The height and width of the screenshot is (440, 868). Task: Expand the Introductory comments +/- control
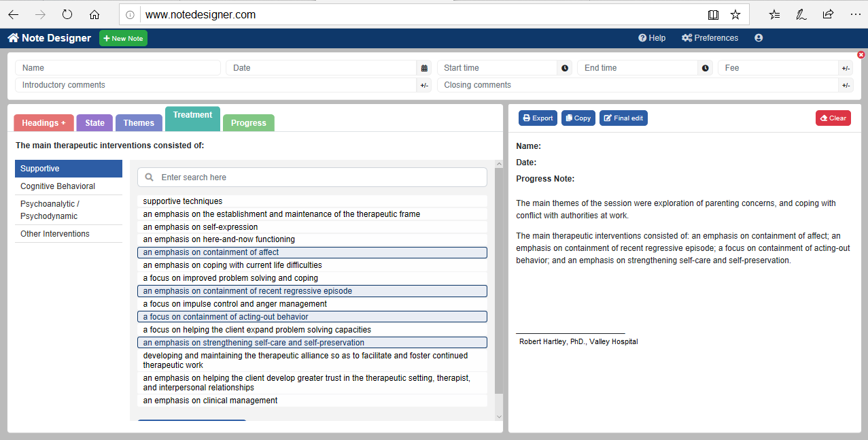pos(424,85)
